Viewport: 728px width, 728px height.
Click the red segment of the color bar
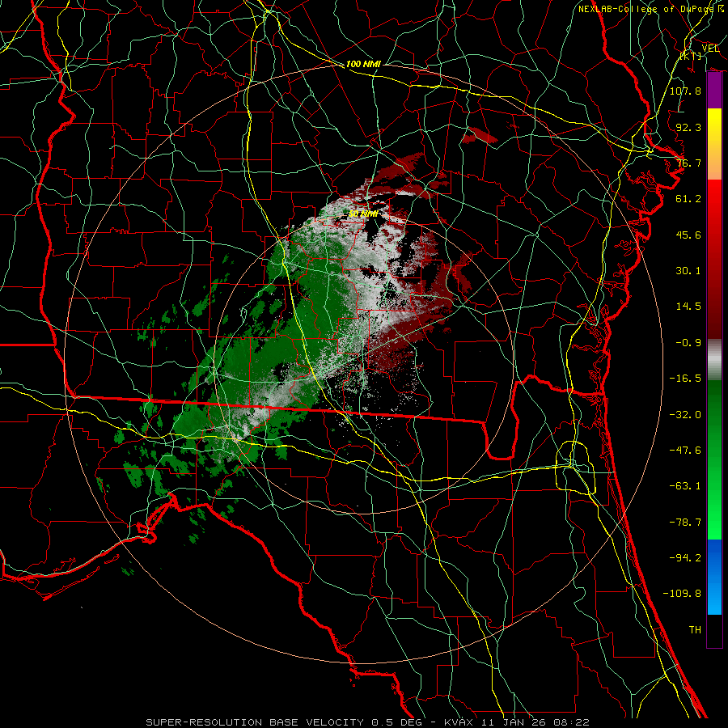714,259
